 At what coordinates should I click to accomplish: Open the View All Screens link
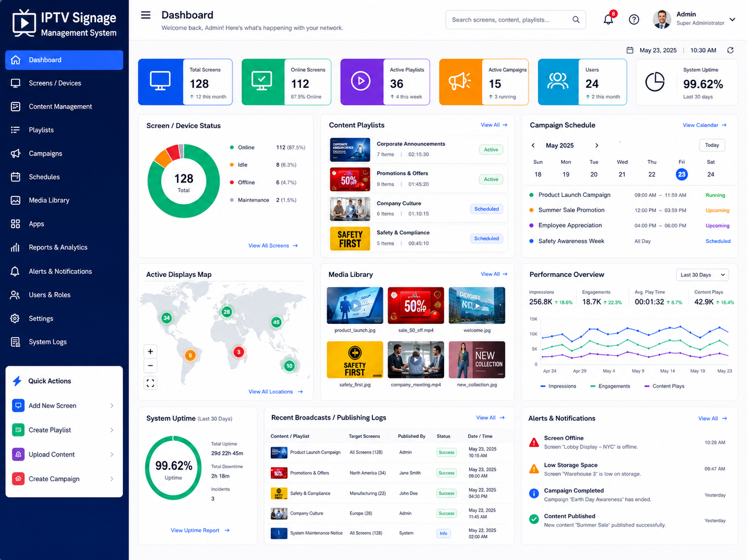273,245
